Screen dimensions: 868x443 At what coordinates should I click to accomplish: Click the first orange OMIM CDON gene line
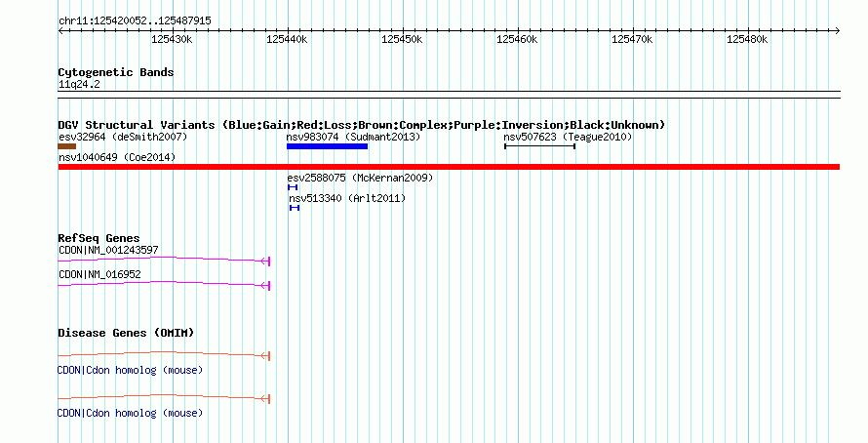[164, 354]
